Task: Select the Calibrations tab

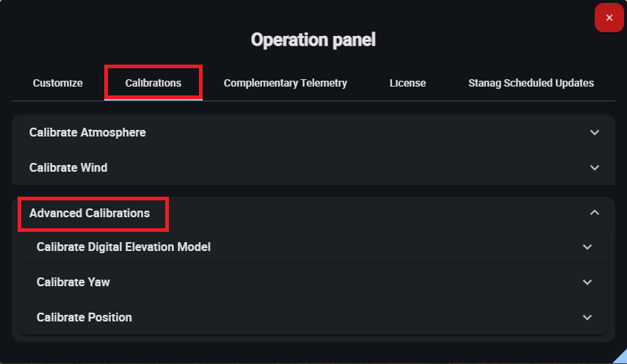Action: [153, 83]
